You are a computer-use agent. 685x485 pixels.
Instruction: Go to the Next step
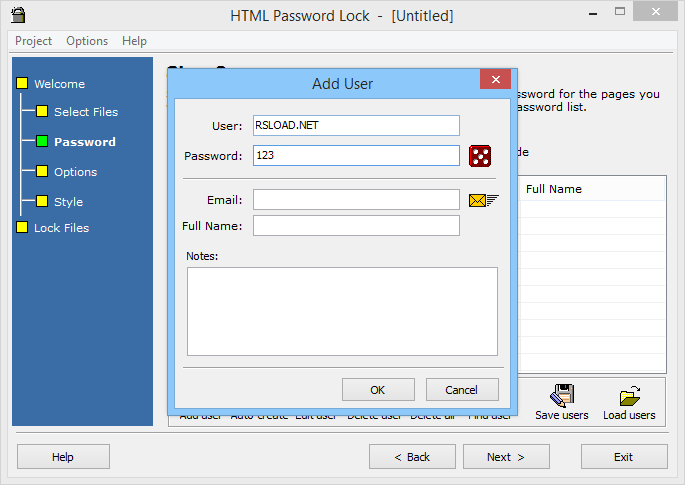tap(506, 457)
